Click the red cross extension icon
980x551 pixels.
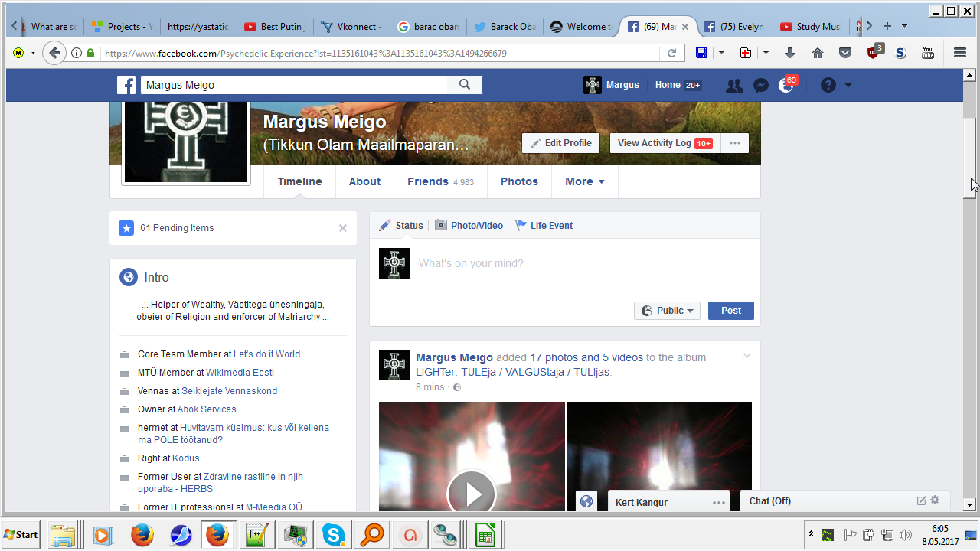pyautogui.click(x=745, y=53)
